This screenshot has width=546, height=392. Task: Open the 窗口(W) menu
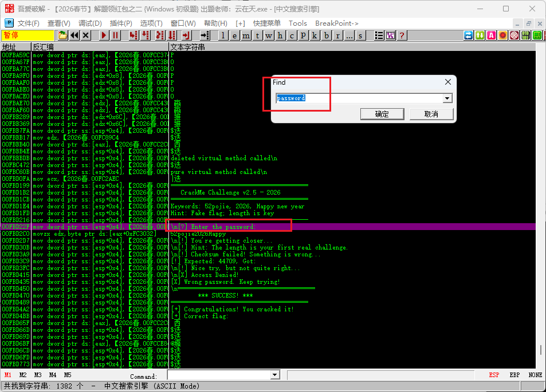[x=183, y=23]
